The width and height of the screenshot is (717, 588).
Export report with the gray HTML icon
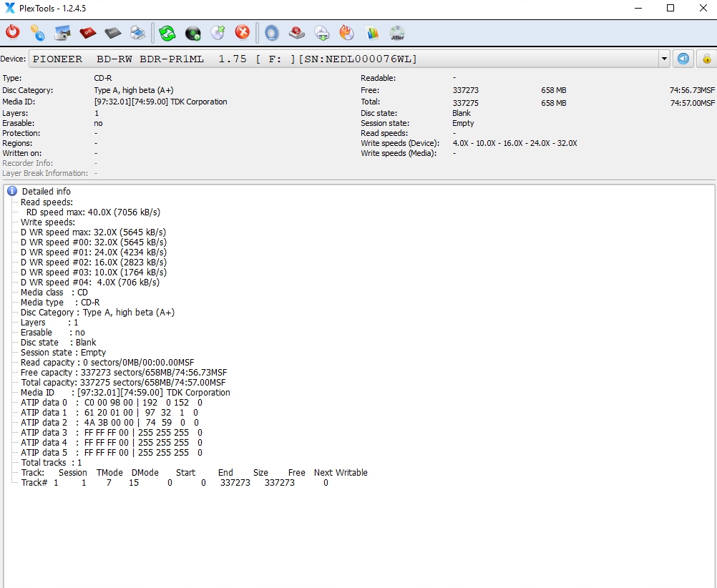[x=112, y=32]
